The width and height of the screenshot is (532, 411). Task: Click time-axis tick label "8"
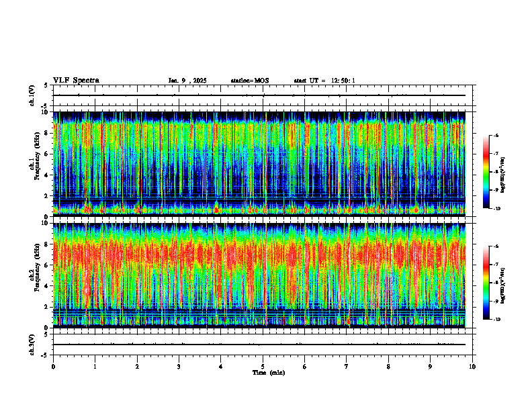click(388, 367)
